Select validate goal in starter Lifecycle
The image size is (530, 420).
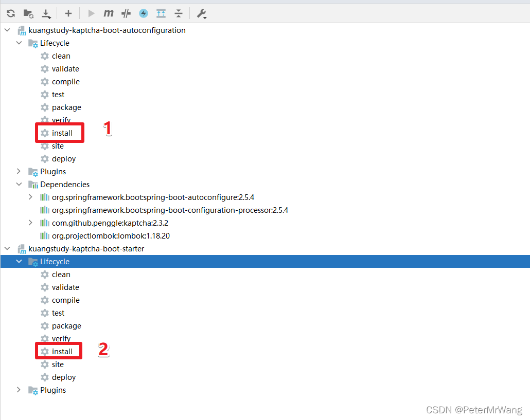(x=65, y=287)
